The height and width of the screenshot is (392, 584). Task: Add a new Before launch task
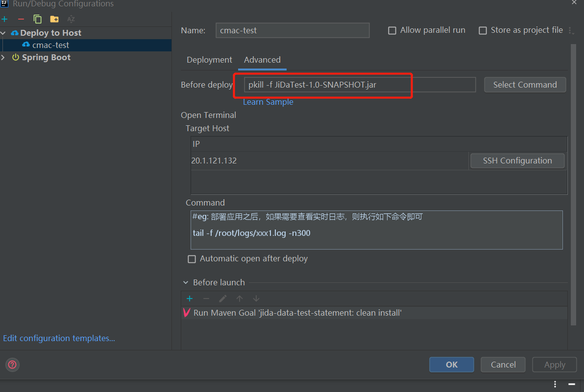[190, 299]
